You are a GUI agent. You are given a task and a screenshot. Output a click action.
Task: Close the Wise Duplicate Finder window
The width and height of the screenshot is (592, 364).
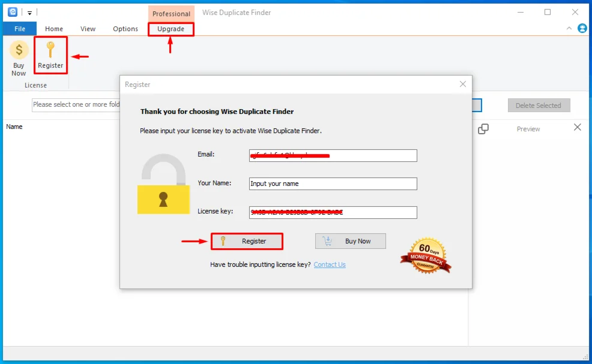coord(575,13)
